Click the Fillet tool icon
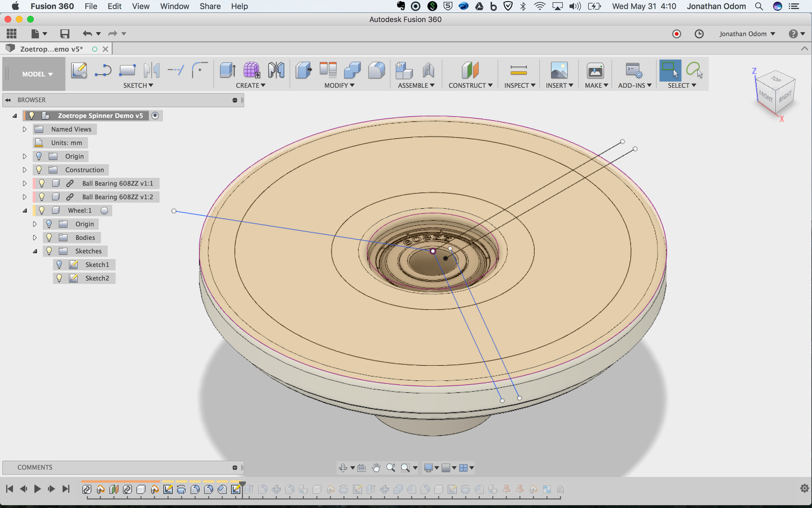The height and width of the screenshot is (508, 812). coord(377,70)
